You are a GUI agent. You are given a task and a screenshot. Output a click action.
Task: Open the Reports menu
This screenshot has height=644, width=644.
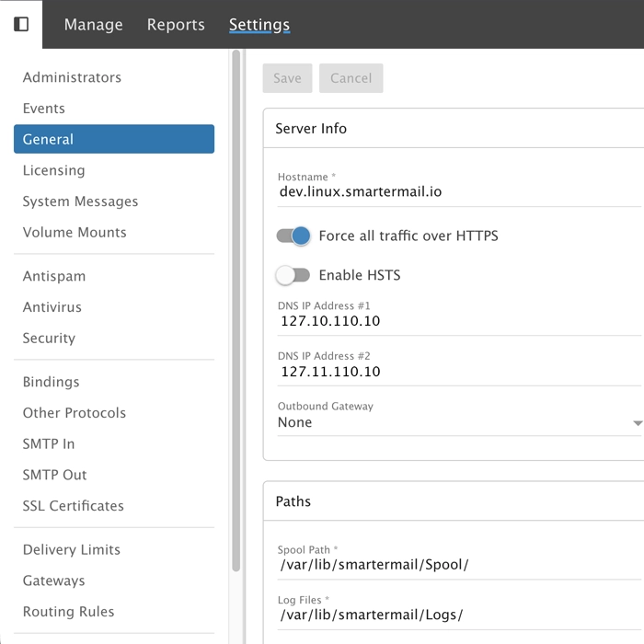point(176,25)
